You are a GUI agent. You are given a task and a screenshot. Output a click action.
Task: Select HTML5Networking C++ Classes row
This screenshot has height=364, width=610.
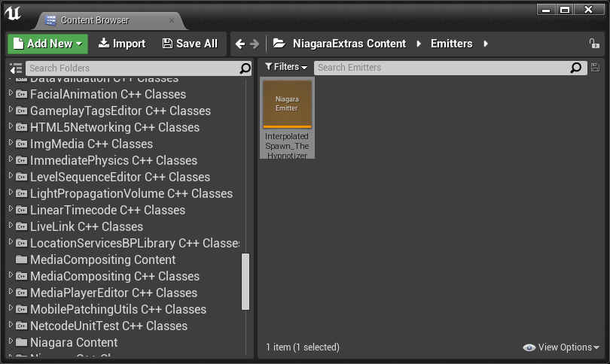click(x=124, y=127)
